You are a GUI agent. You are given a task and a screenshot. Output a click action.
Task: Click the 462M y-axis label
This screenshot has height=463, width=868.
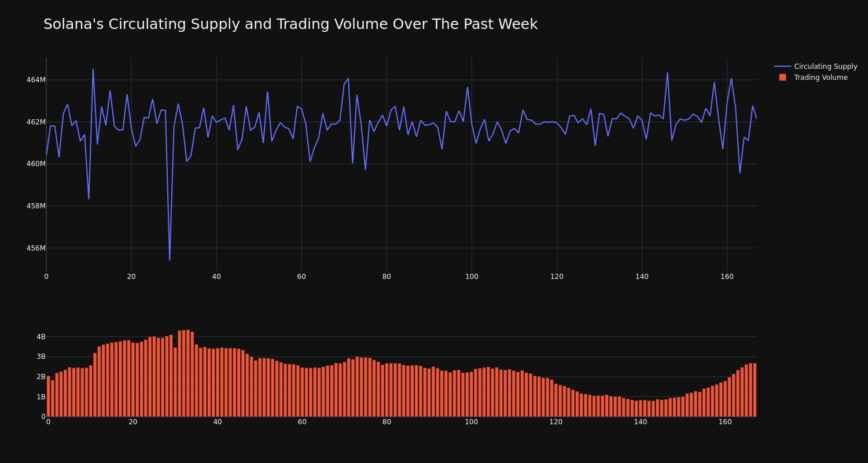pos(36,122)
